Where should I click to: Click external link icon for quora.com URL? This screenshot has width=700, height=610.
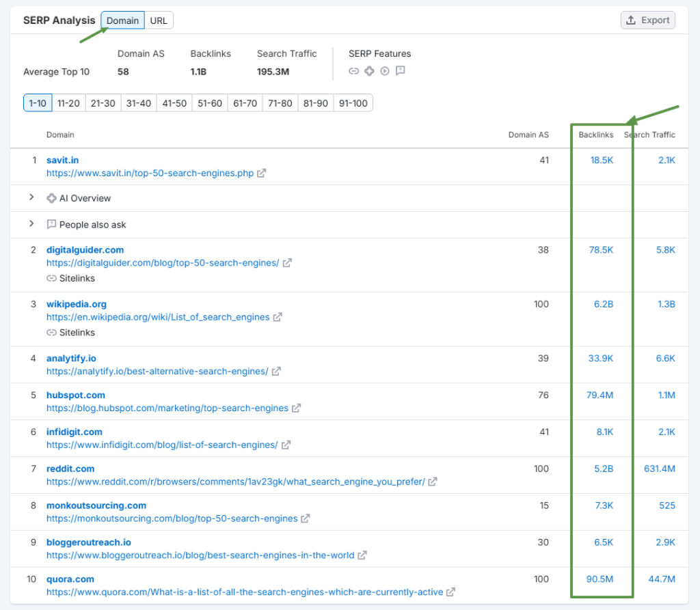click(451, 592)
